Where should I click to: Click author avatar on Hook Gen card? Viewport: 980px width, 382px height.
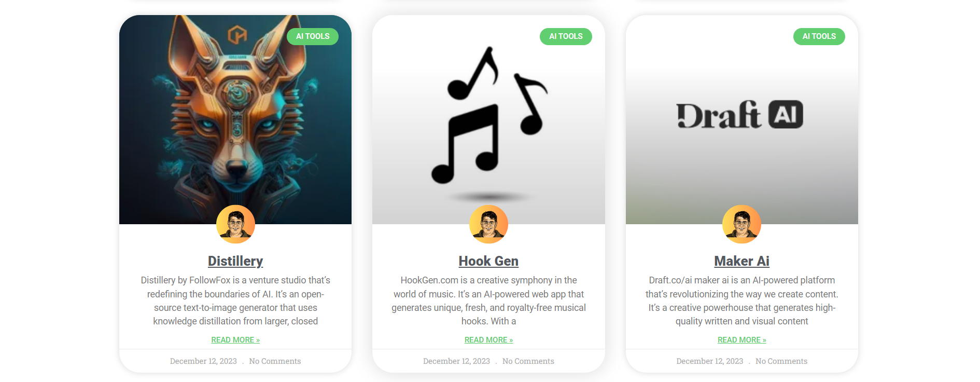click(x=488, y=224)
